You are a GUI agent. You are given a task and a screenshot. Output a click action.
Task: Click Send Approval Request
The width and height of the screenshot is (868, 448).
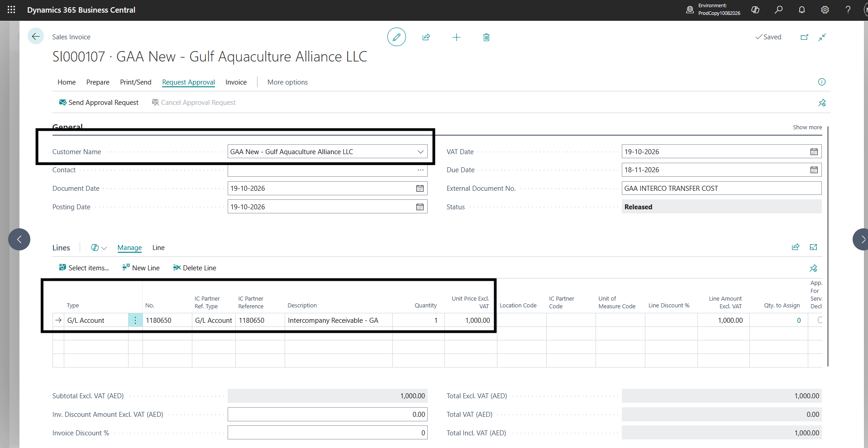tap(99, 103)
